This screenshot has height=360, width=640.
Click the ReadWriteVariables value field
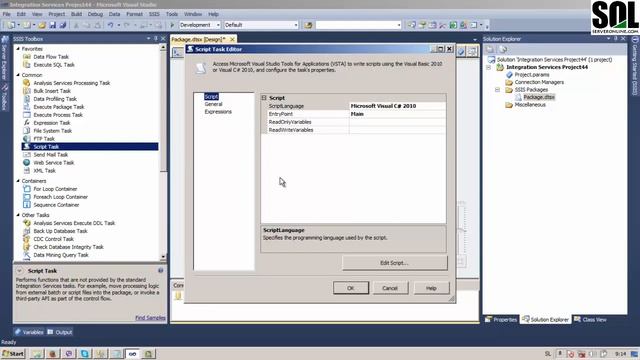click(x=398, y=130)
